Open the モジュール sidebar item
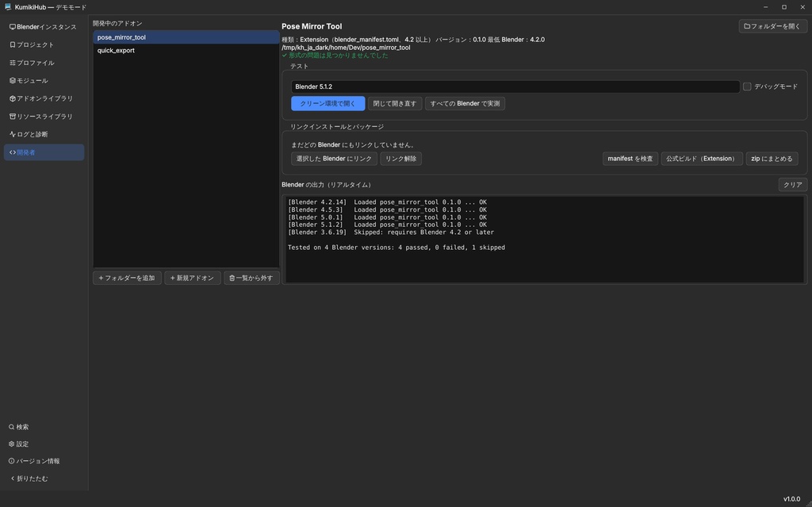The image size is (812, 507). pos(44,80)
